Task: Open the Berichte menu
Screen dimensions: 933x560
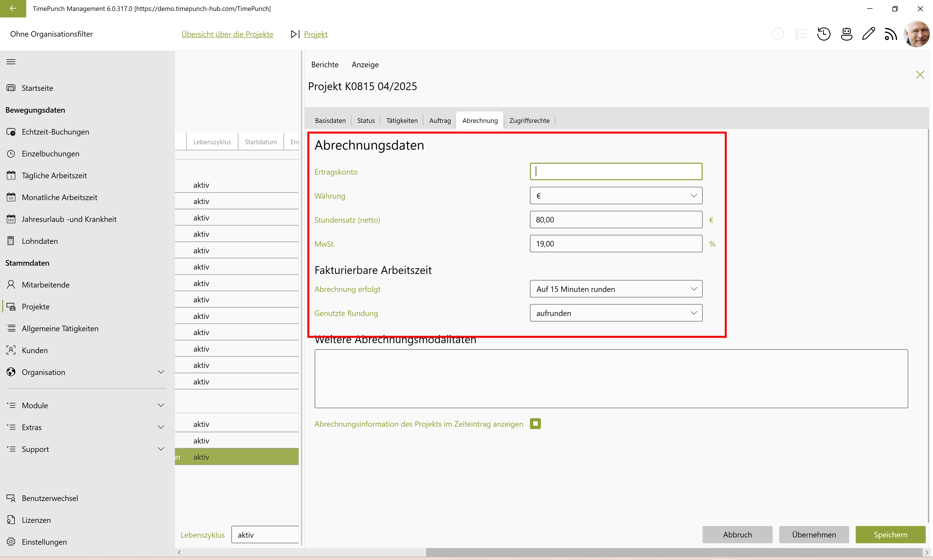Action: [x=325, y=65]
